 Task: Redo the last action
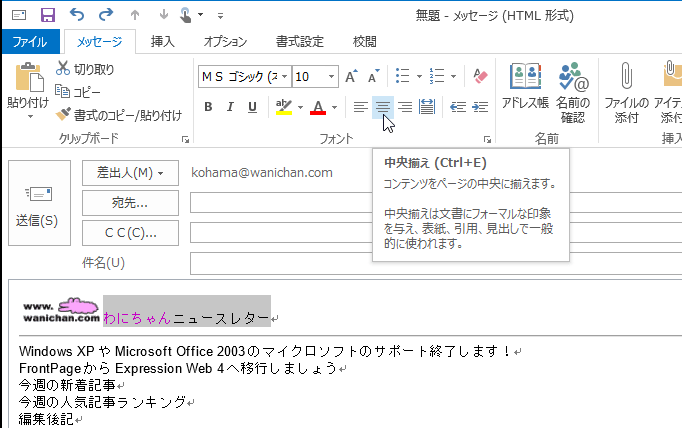(106, 15)
